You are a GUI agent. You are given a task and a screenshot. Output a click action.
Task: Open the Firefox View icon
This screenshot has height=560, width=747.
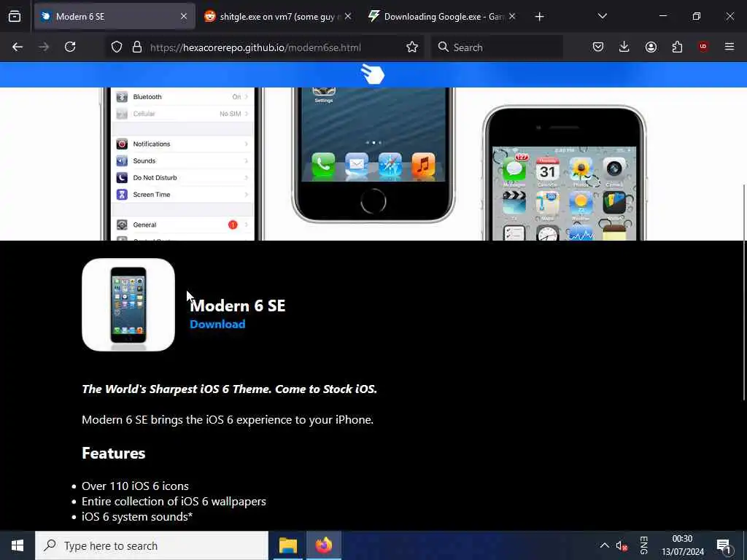tap(15, 17)
